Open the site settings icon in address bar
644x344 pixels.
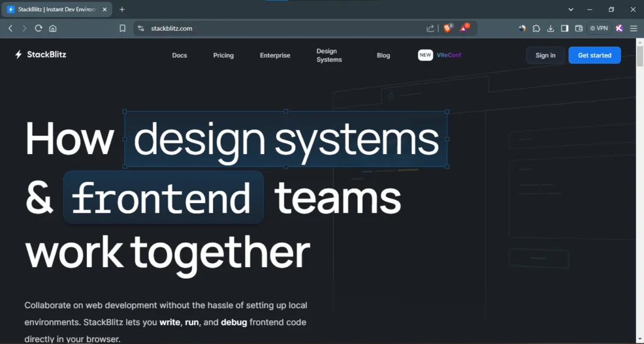pos(141,28)
